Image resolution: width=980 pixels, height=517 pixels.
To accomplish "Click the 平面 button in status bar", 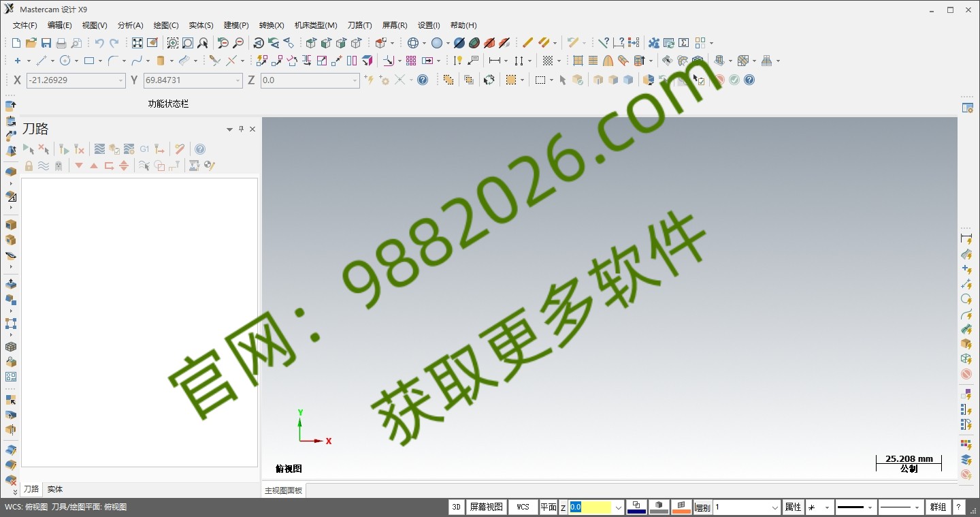I will pyautogui.click(x=549, y=507).
